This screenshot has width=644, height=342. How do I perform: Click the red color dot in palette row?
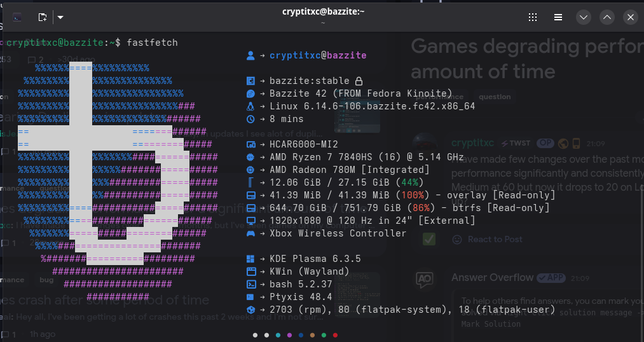click(x=335, y=336)
